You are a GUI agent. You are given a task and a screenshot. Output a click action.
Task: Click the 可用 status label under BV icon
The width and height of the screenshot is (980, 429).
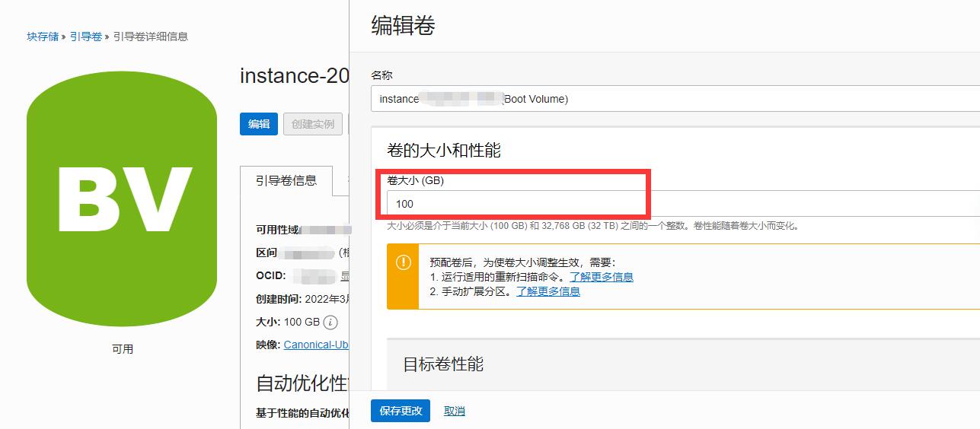click(123, 349)
